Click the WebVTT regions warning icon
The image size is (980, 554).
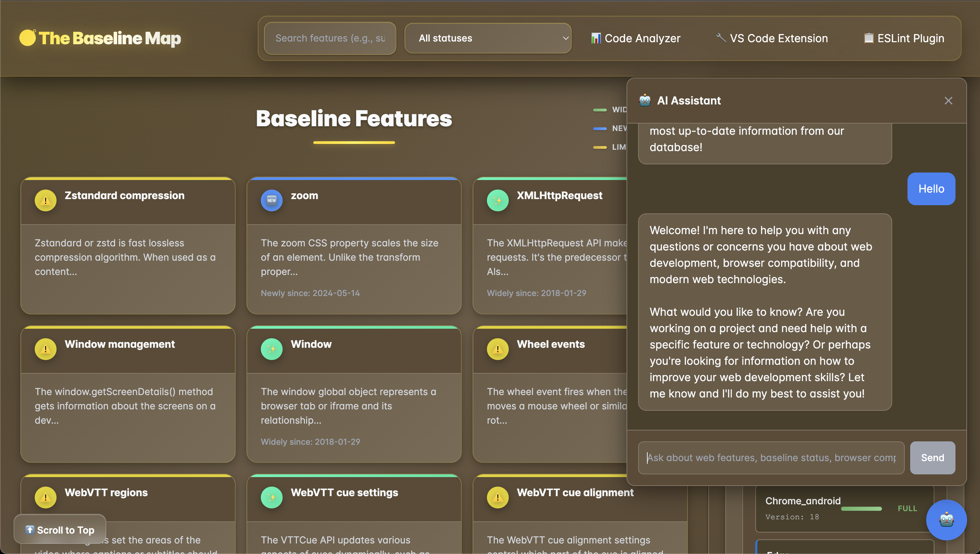(45, 497)
